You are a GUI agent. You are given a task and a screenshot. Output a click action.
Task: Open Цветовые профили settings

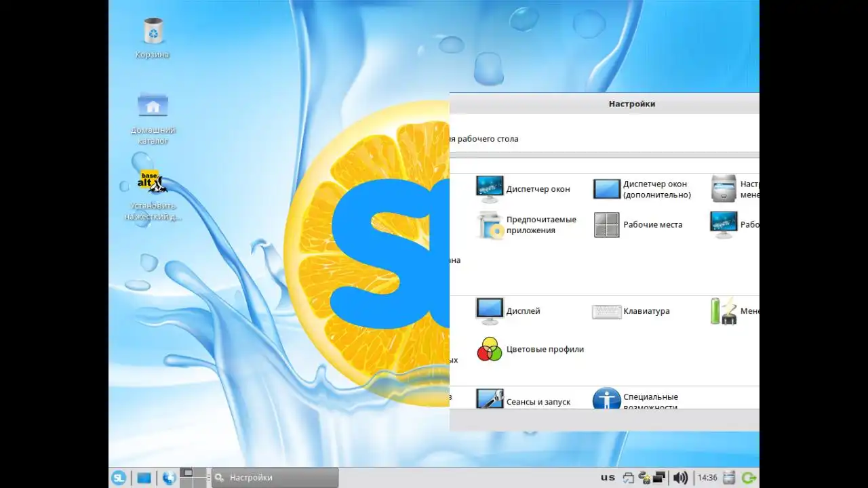point(530,349)
